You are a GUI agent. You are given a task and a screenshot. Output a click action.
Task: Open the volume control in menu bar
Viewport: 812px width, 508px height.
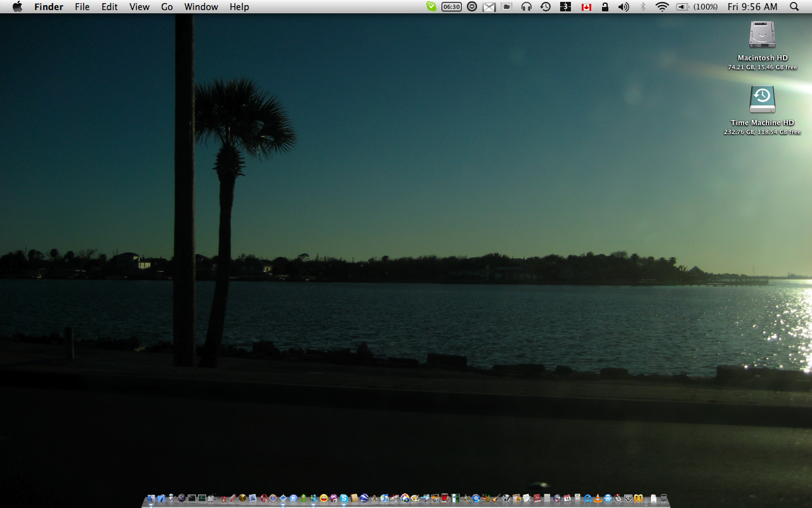coord(624,6)
